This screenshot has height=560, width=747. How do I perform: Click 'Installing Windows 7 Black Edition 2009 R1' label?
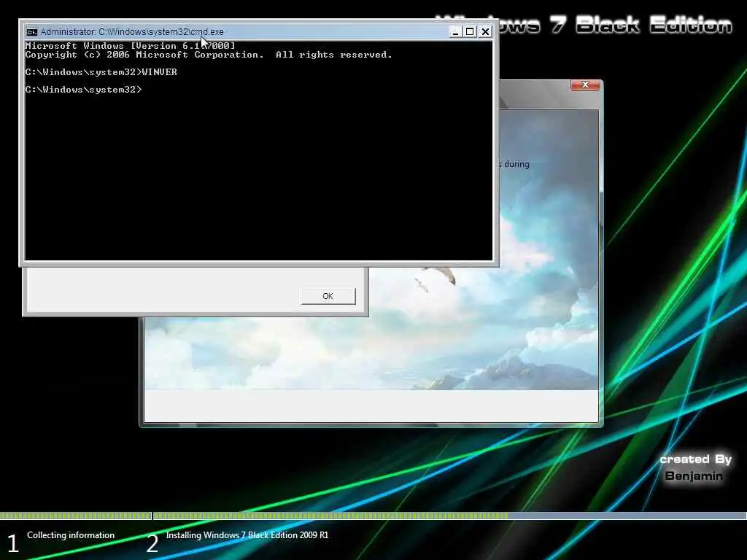[247, 535]
